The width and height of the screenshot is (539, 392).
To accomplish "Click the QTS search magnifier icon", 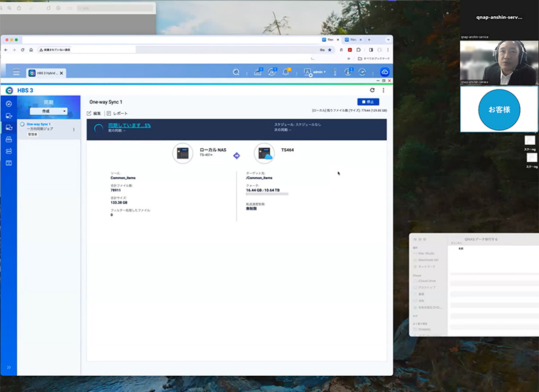I will point(236,72).
